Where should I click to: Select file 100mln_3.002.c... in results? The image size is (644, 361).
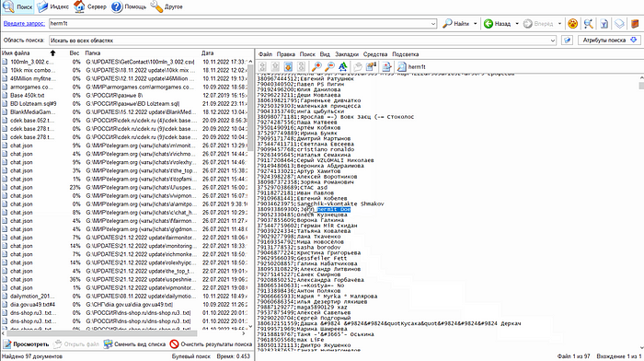123,62
